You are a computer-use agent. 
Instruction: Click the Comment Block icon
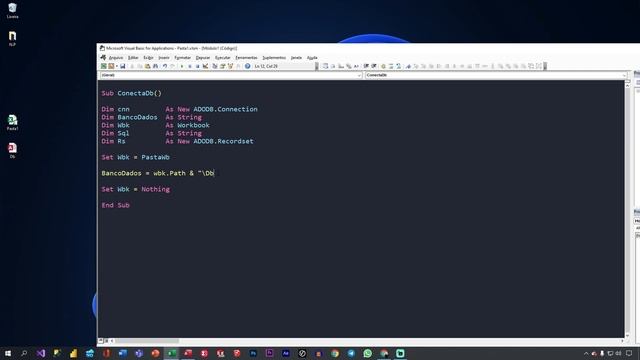pyautogui.click(x=391, y=66)
